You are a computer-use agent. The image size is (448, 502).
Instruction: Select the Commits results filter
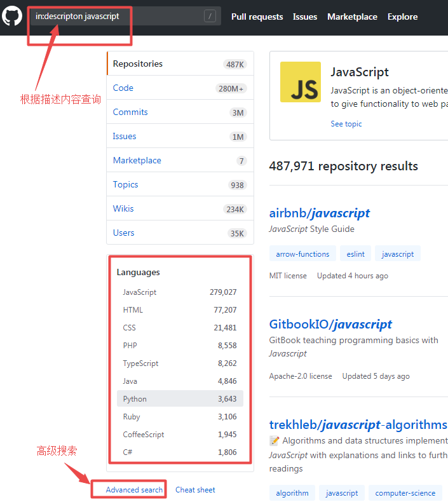pos(180,112)
